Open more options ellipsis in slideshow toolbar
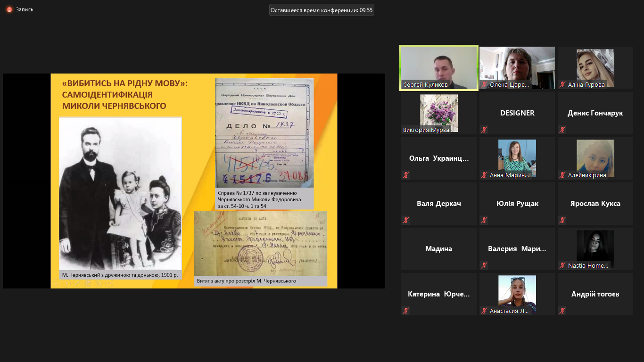The height and width of the screenshot is (362, 644). pyautogui.click(x=108, y=283)
